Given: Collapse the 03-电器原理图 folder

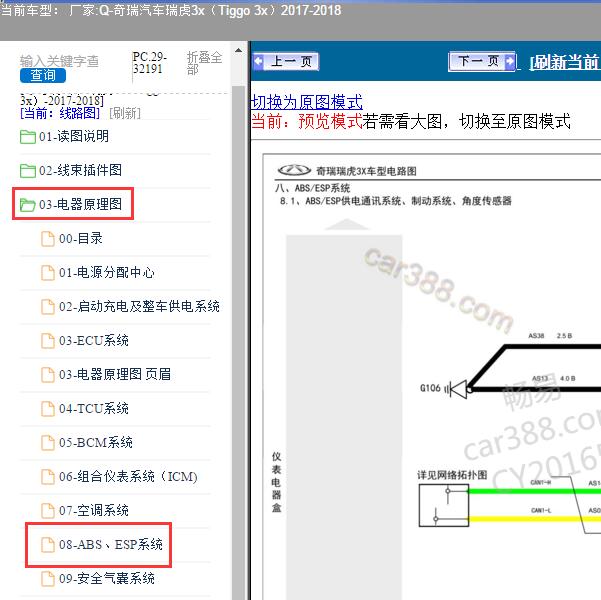Looking at the screenshot, I should click(x=80, y=204).
